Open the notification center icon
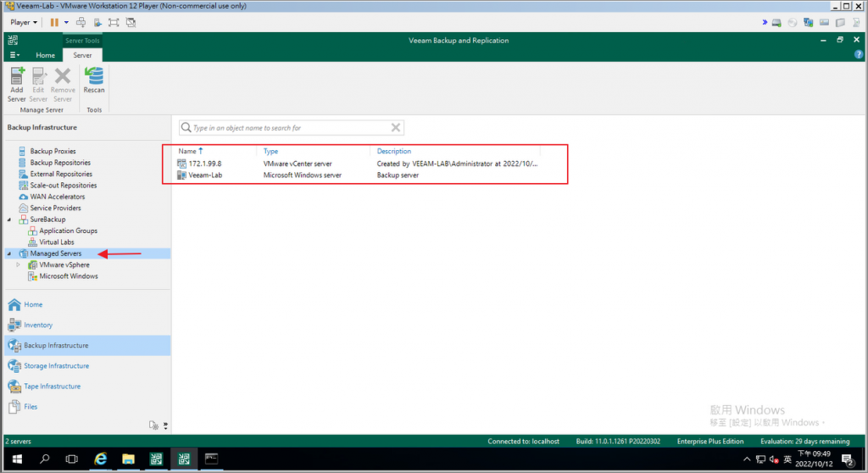Viewport: 868px width, 473px height. pyautogui.click(x=847, y=459)
